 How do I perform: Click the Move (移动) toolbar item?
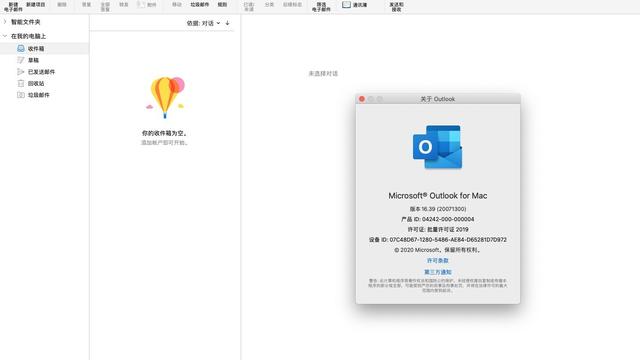(177, 4)
